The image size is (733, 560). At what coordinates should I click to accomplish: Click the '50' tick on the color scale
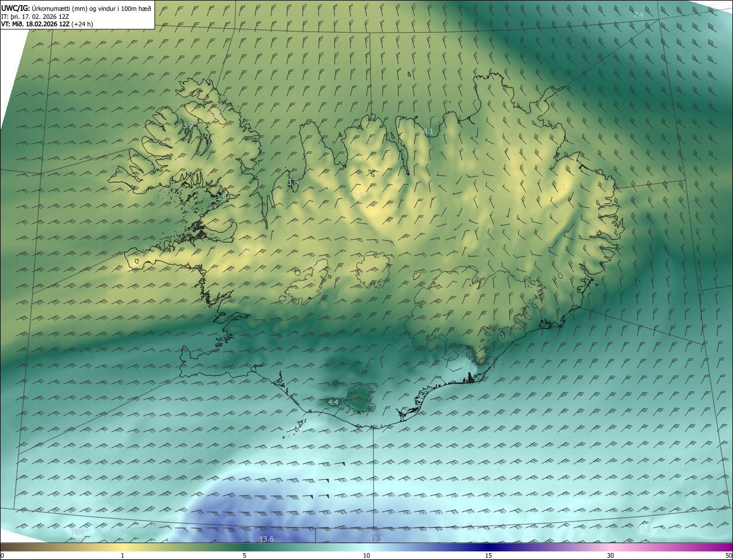click(728, 555)
